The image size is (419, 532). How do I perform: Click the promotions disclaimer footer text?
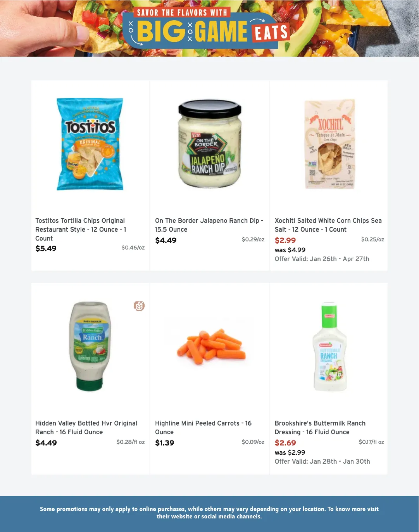209,513
